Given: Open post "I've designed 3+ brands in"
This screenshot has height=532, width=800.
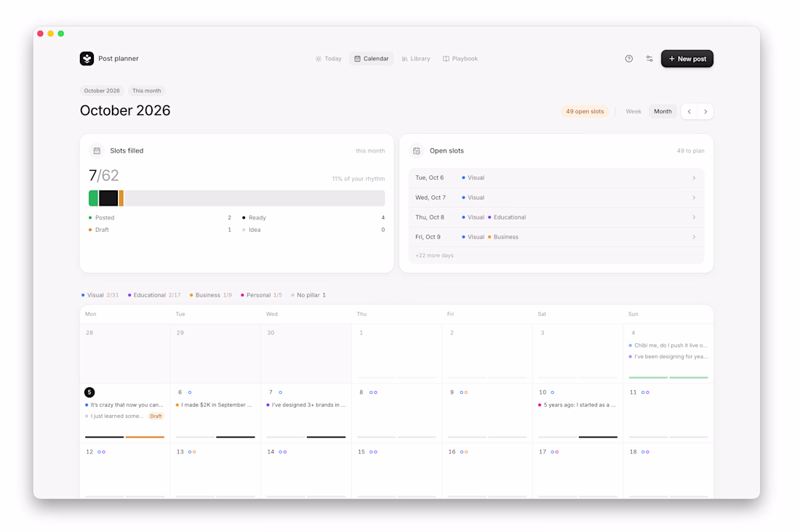Looking at the screenshot, I should pos(306,405).
